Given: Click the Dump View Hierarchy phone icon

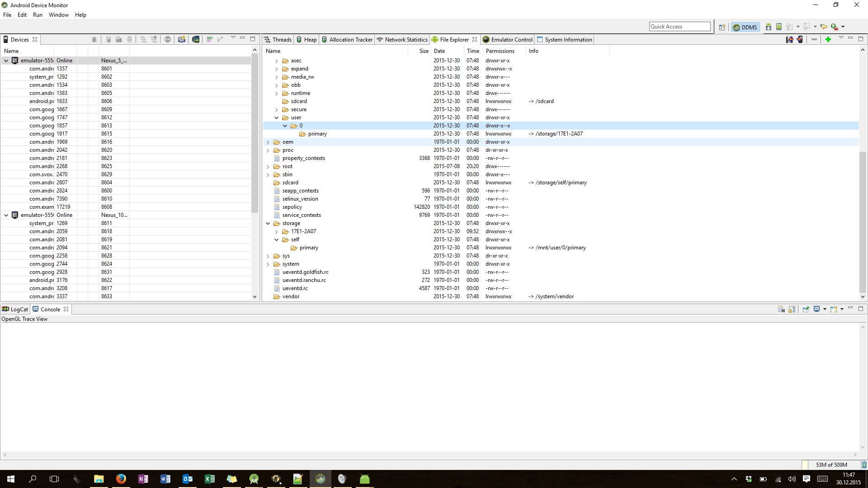Looking at the screenshot, I should [x=195, y=39].
